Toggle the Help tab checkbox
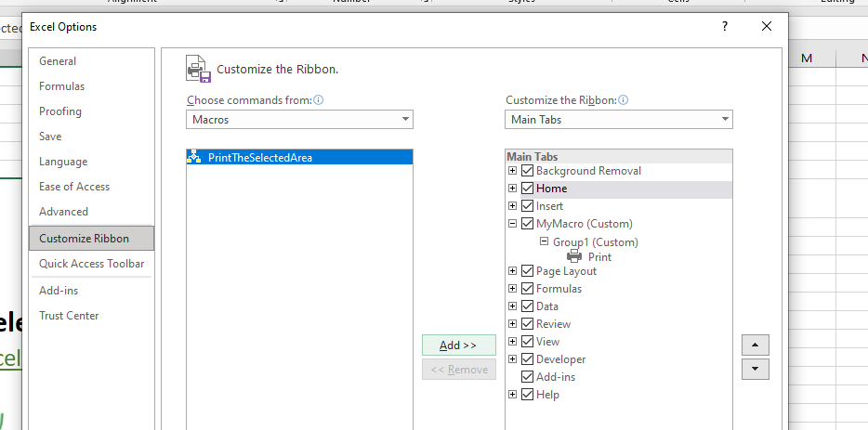This screenshot has height=430, width=868. (528, 395)
